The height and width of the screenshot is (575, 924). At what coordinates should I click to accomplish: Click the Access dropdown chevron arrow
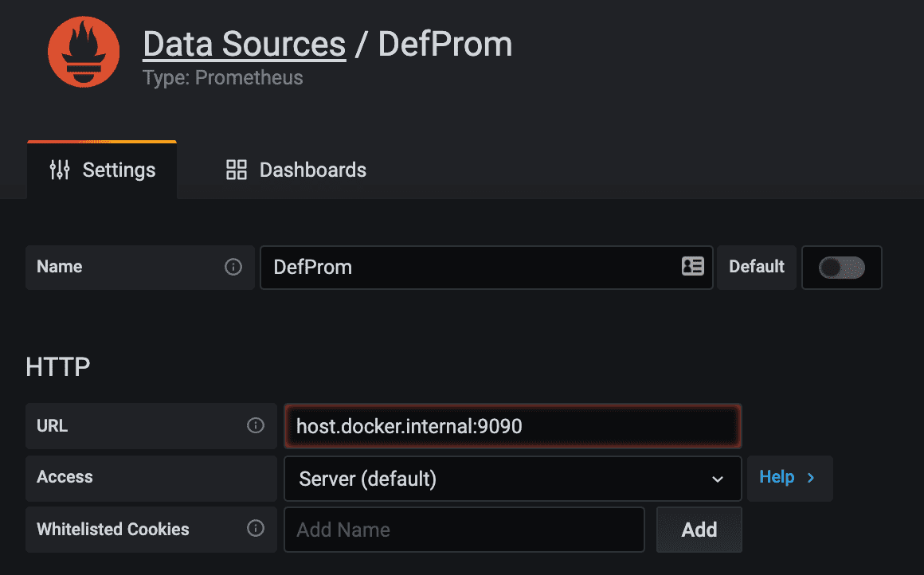pyautogui.click(x=718, y=479)
